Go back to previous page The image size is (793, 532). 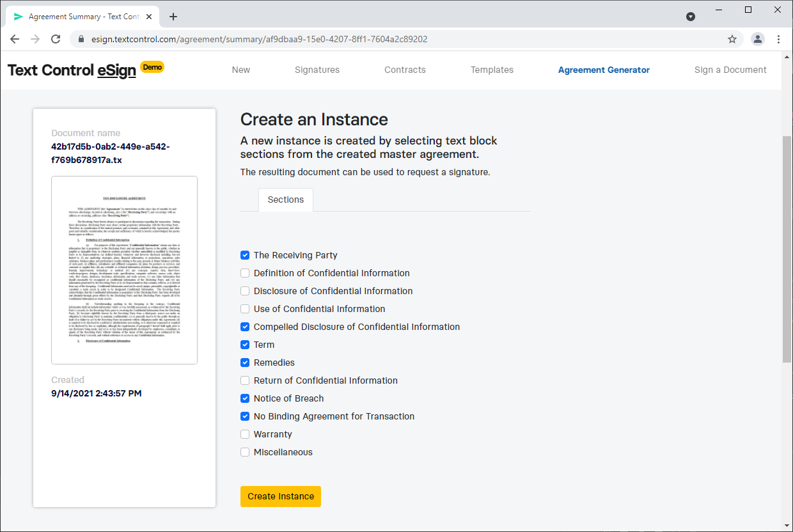click(x=15, y=39)
